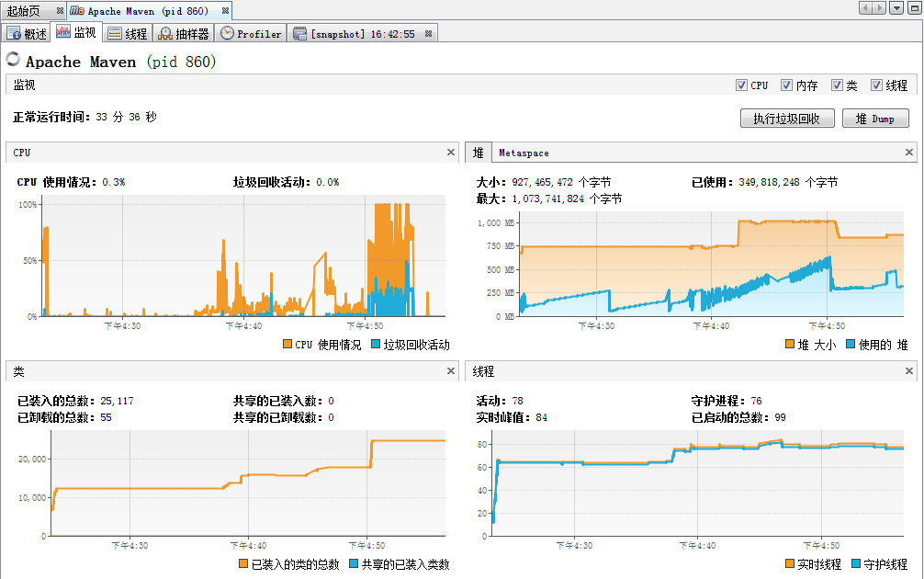Click the CPU 使用情况 orange legend swatch
Viewport: 924px width, 579px height.
[x=287, y=344]
